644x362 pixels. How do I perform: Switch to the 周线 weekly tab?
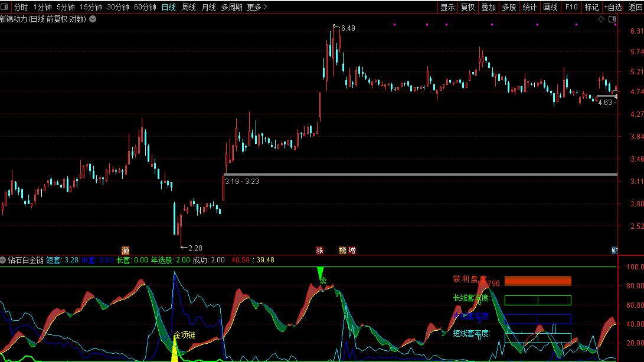pos(189,7)
